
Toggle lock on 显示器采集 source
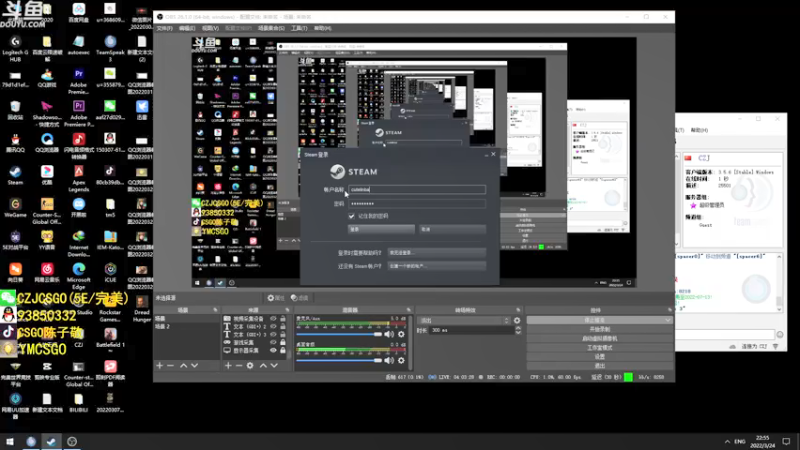pyautogui.click(x=283, y=351)
